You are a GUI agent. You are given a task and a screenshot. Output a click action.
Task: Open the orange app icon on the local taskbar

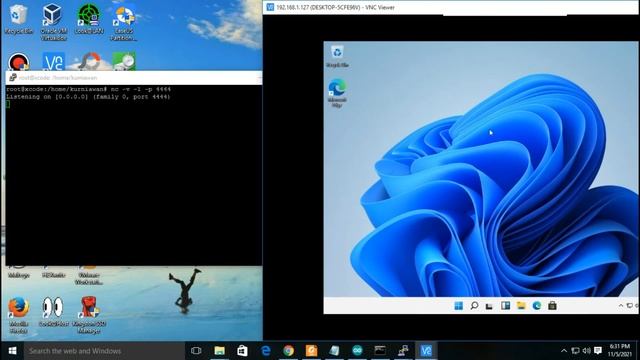pyautogui.click(x=311, y=351)
